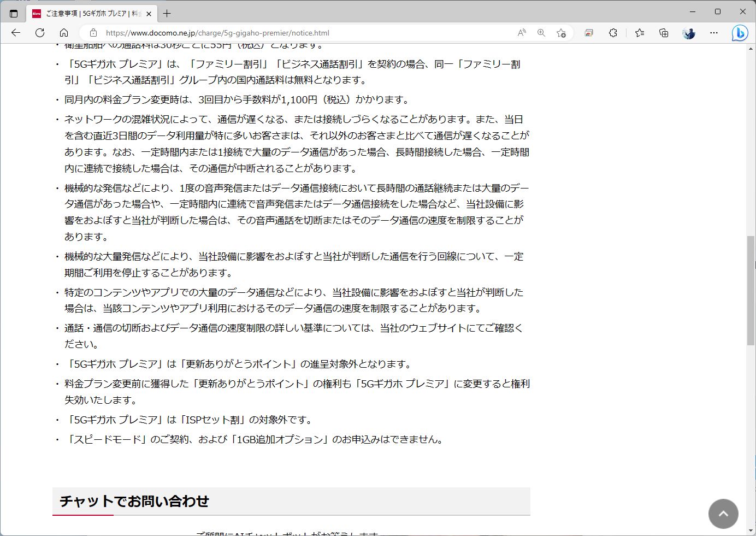Minimize the browser window
Image resolution: width=756 pixels, height=536 pixels.
pos(693,11)
